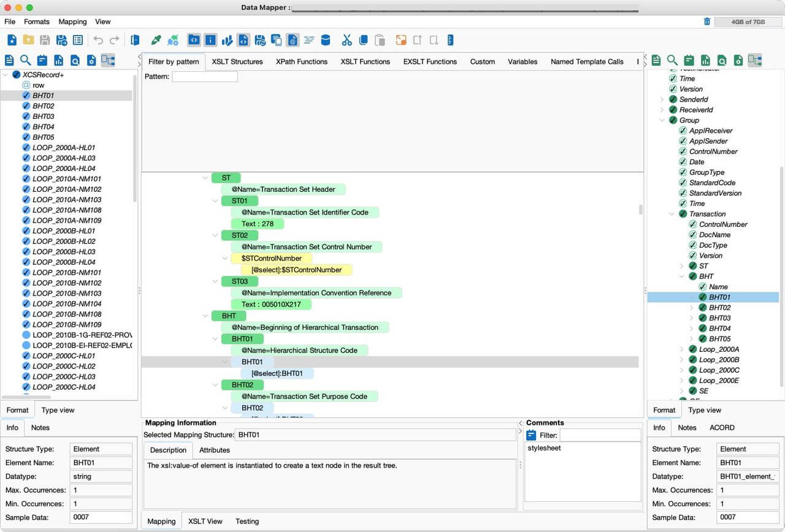
Task: Click the stacked windows icon in toolbar
Action: 277,40
